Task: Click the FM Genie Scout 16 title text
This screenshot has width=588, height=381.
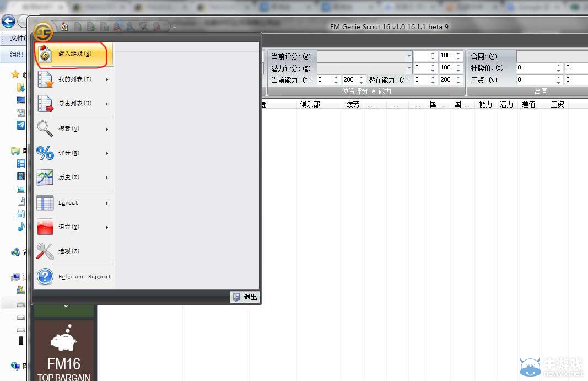Action: (x=389, y=26)
